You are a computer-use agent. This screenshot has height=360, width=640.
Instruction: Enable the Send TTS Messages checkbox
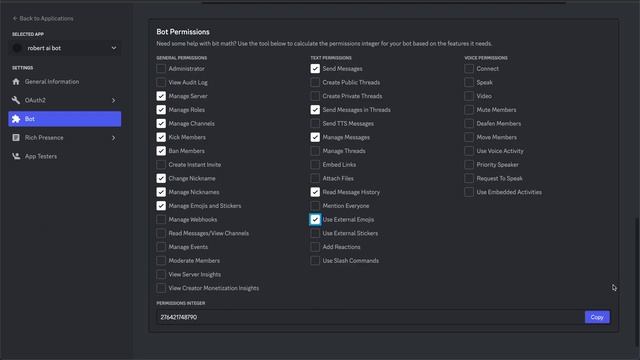click(315, 123)
